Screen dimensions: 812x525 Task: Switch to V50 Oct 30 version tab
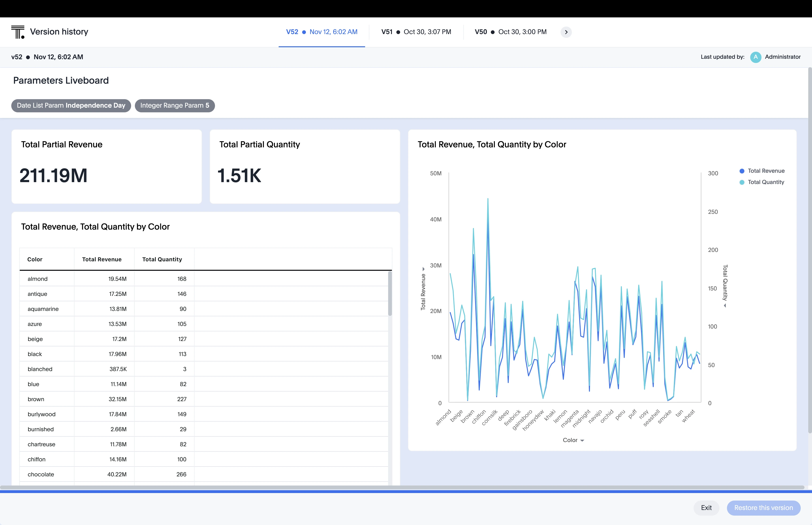tap(511, 32)
